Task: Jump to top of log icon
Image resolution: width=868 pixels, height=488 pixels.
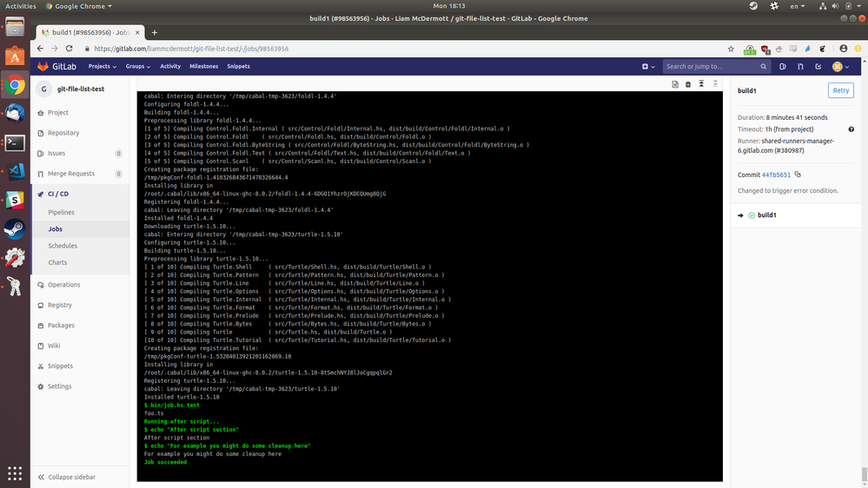Action: [701, 84]
